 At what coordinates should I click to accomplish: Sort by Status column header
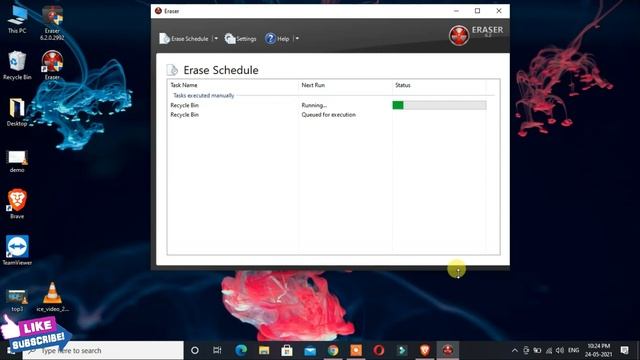pos(403,85)
